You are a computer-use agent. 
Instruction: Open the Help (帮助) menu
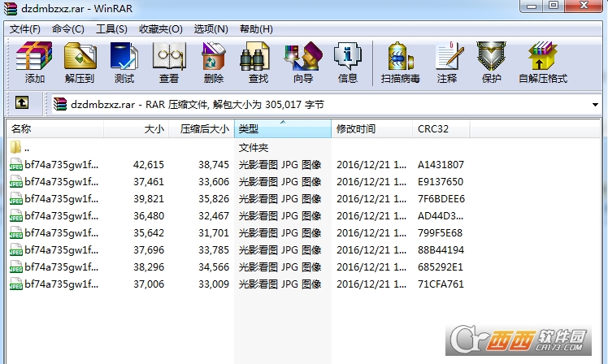tap(256, 29)
